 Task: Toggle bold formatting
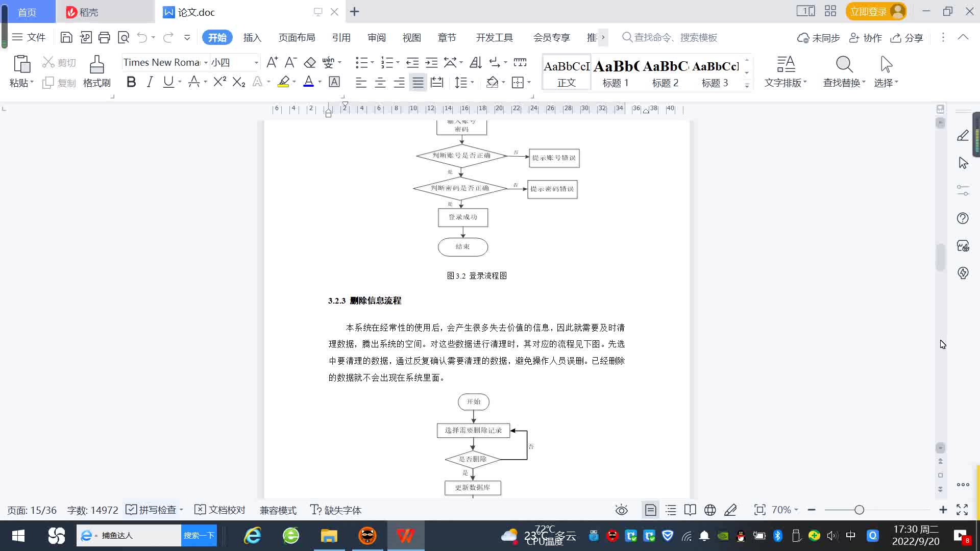click(131, 82)
